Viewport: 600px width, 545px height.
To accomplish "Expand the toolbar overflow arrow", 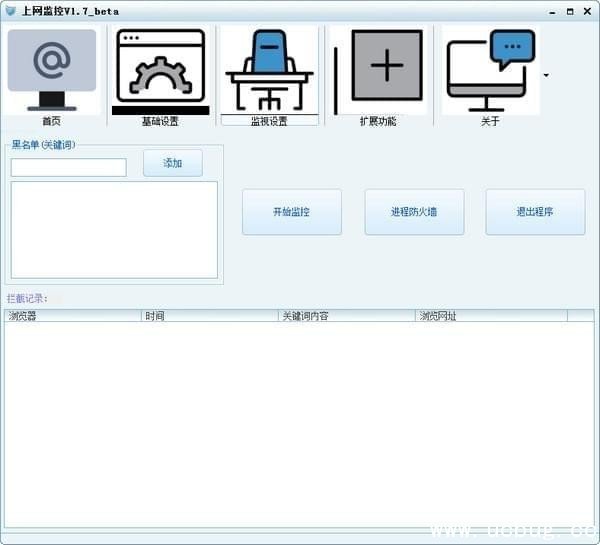I will 546,75.
